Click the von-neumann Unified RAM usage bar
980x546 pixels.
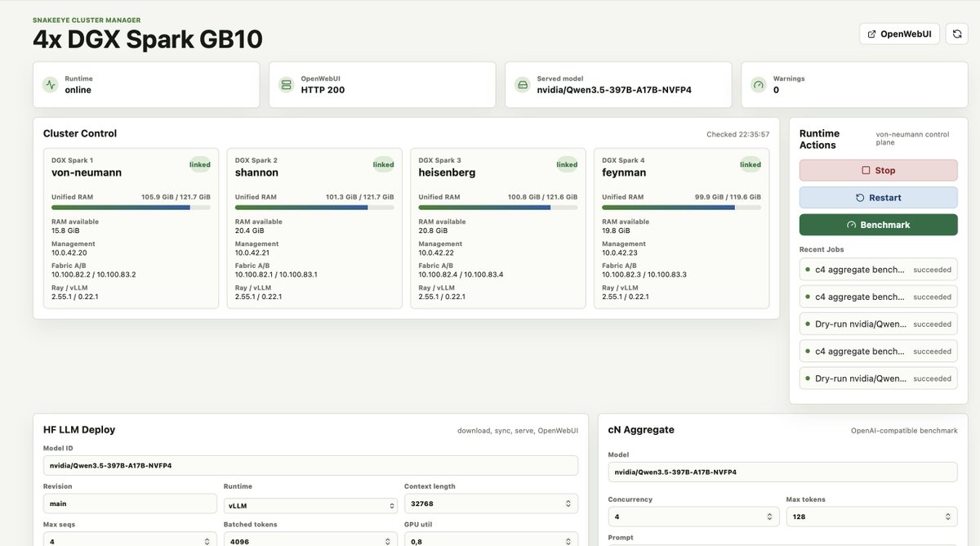pos(131,208)
